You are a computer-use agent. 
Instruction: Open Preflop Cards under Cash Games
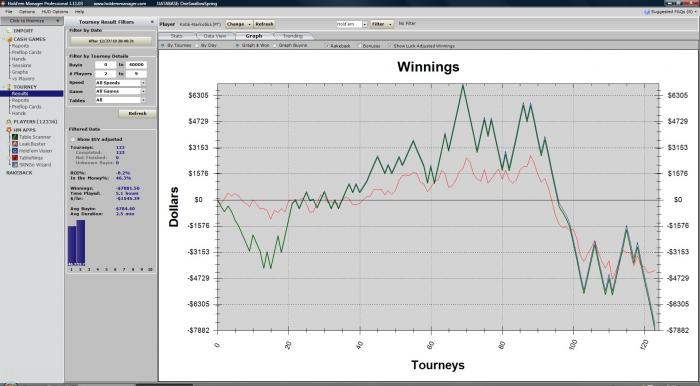click(x=26, y=52)
